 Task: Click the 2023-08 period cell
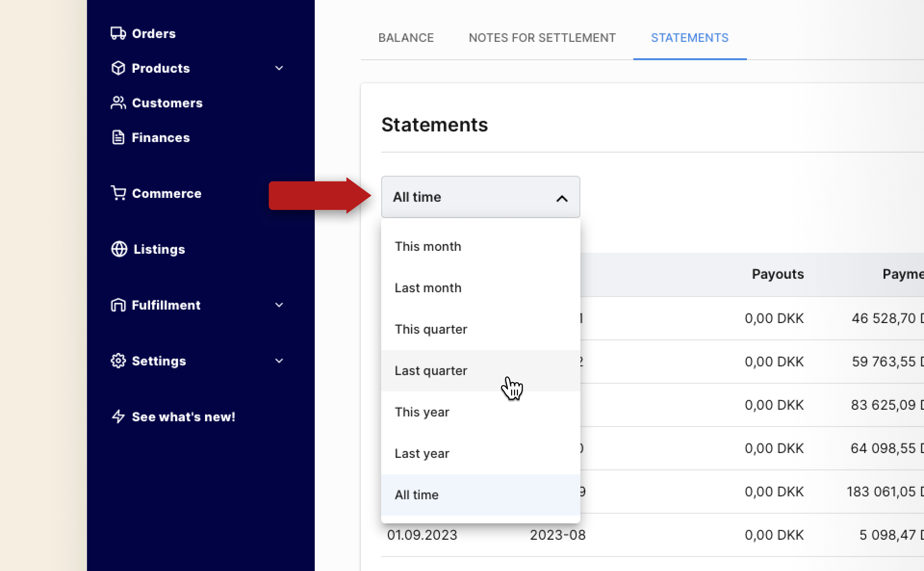[558, 535]
